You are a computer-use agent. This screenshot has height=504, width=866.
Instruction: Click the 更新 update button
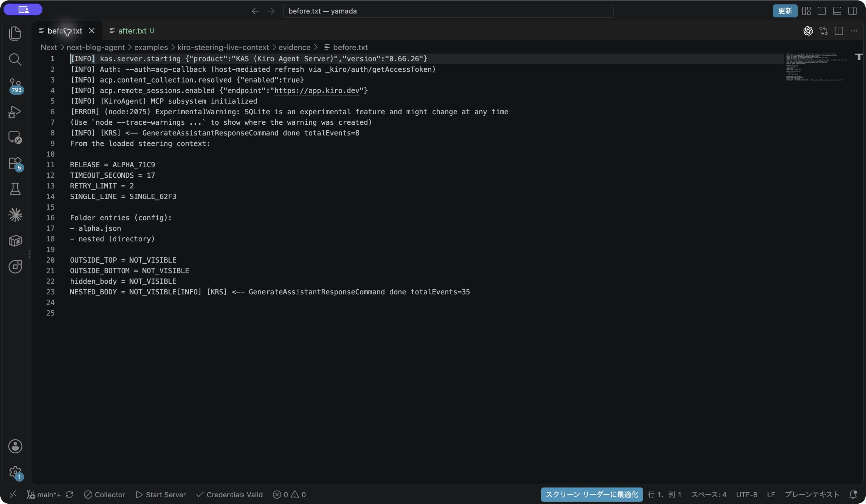(785, 11)
